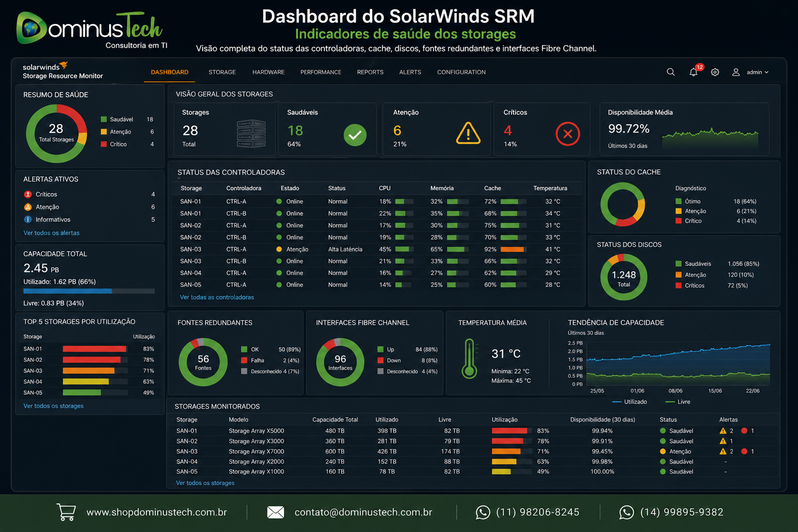Viewport: 798px width, 532px height.
Task: Click the 99.72% availability value
Action: [629, 128]
